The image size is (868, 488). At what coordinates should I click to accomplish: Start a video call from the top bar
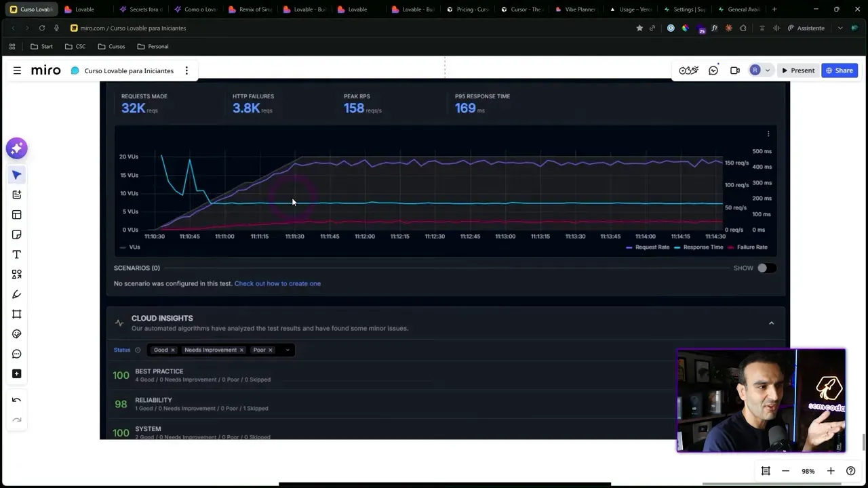(x=734, y=70)
